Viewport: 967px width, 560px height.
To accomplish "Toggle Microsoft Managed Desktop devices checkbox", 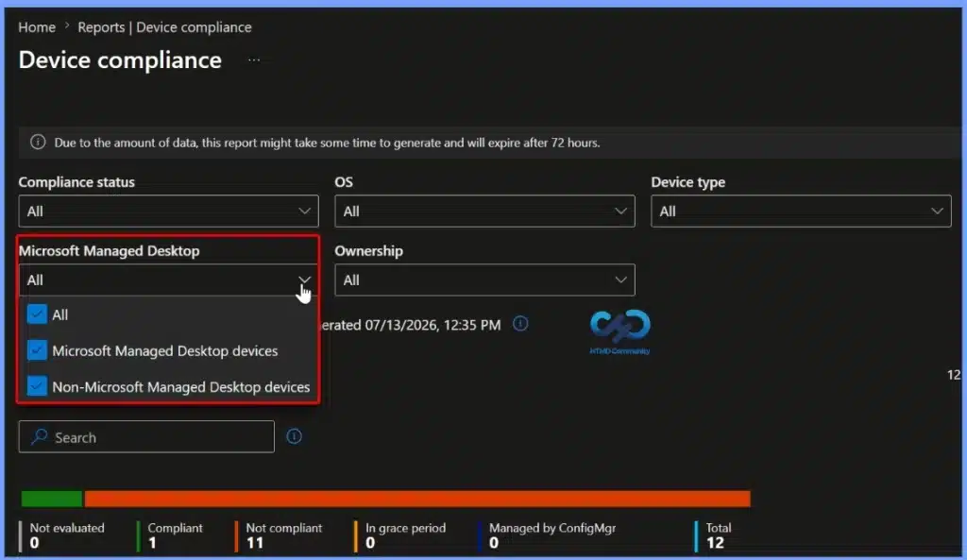I will (x=37, y=350).
